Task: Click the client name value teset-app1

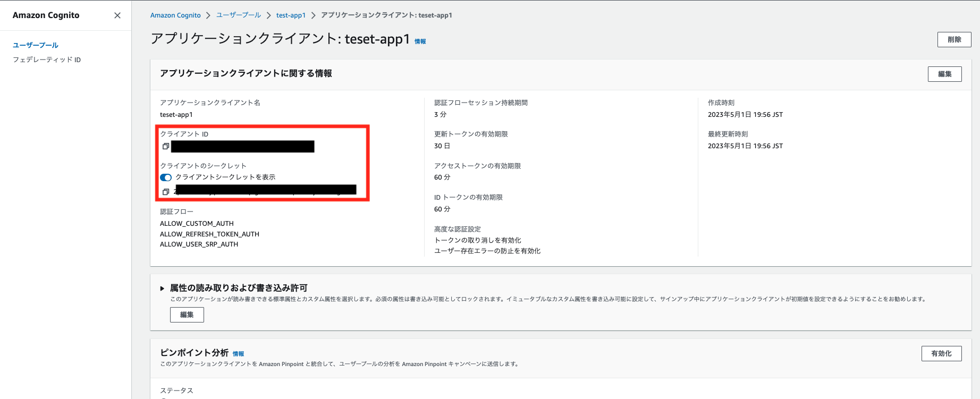Action: coord(176,115)
